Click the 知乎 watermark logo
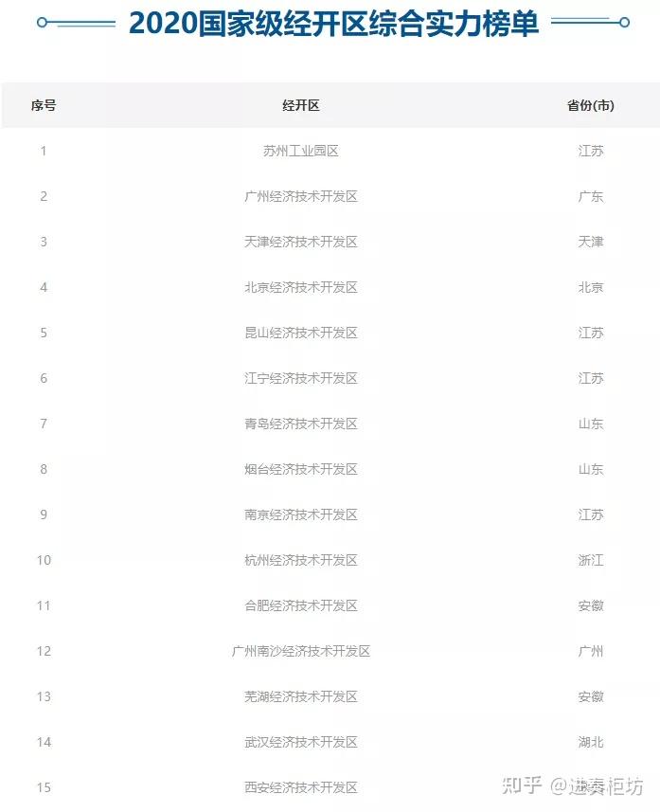 (523, 785)
